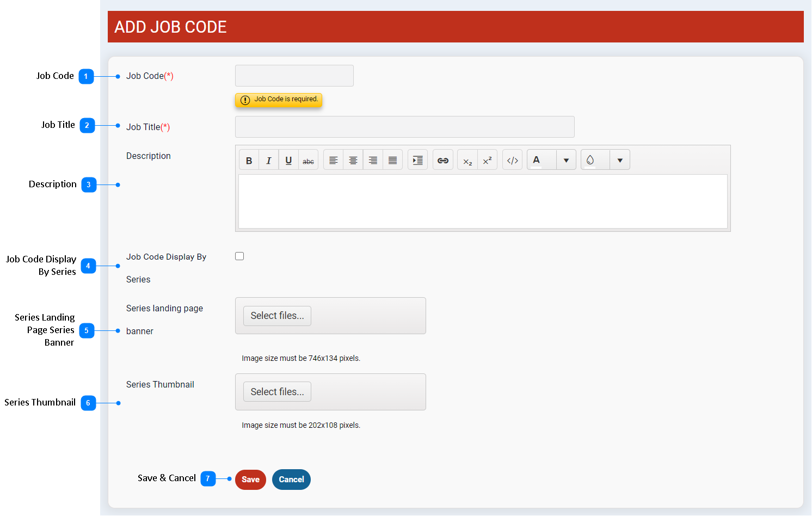Click the 'Job Code Display By' form label
The height and width of the screenshot is (516, 812).
click(166, 257)
